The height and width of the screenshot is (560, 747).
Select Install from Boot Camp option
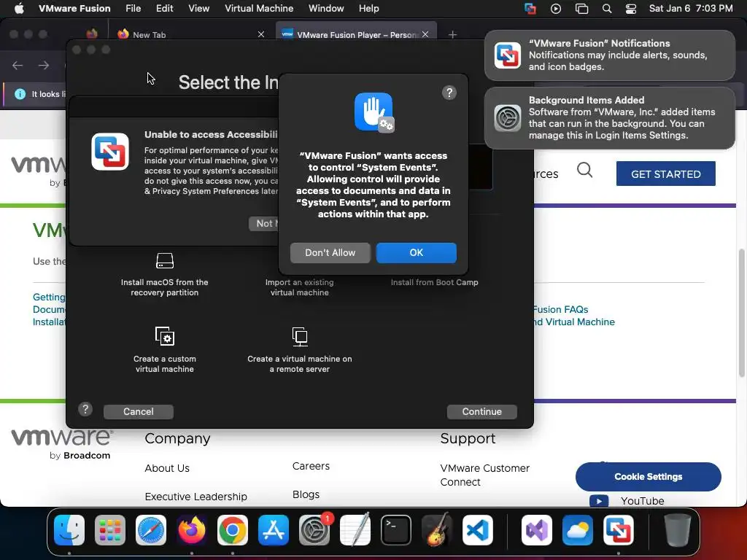point(434,282)
